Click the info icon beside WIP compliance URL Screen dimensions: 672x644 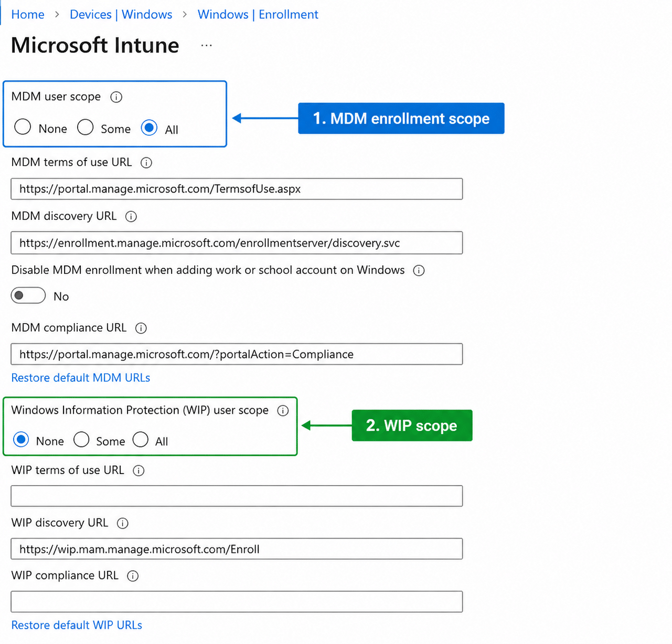point(133,576)
